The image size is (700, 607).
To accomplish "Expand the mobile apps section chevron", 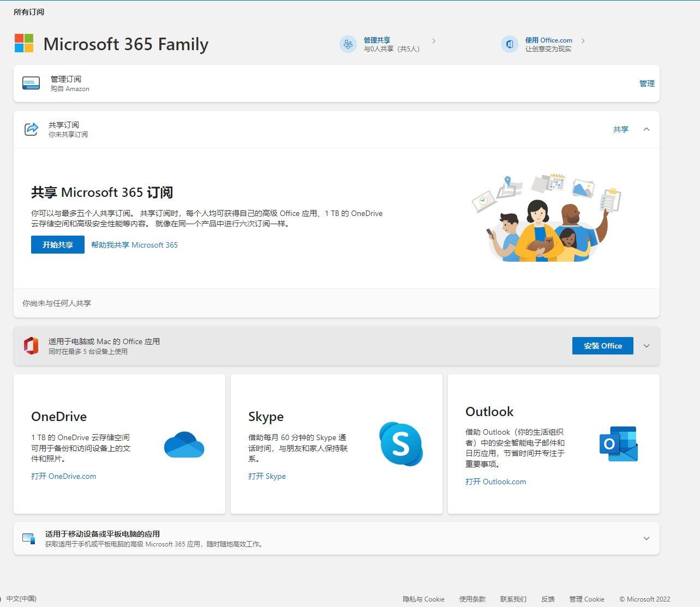I will 647,538.
